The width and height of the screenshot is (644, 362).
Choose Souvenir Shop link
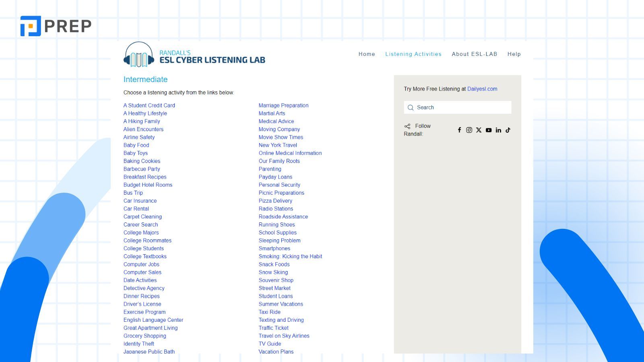point(276,280)
